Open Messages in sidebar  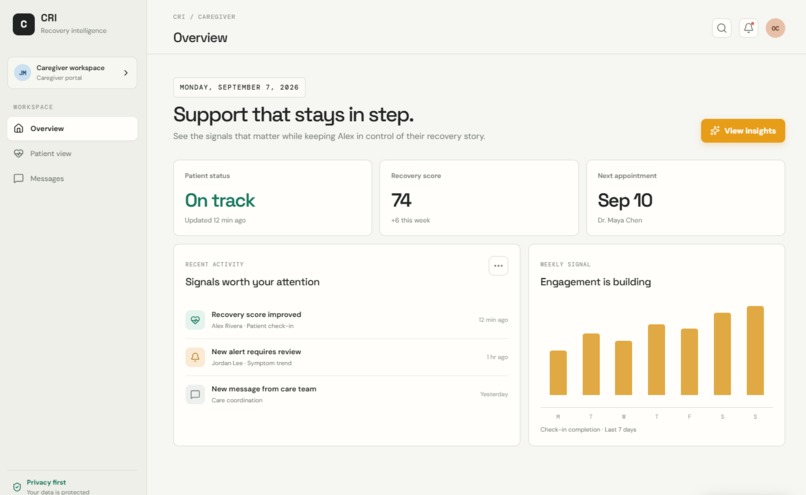pyautogui.click(x=72, y=178)
